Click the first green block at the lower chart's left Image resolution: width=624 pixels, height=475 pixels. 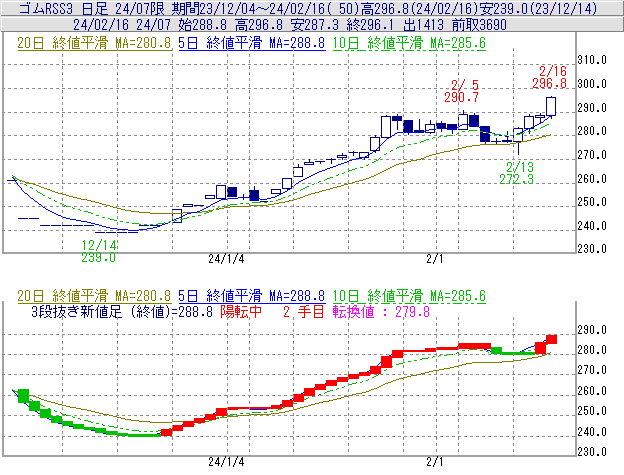tap(23, 396)
